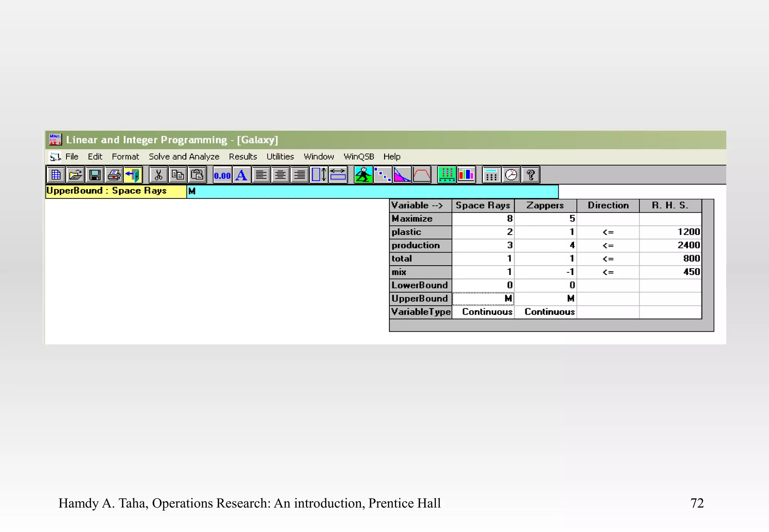This screenshot has height=532, width=769.
Task: Click the Cut scissors icon
Action: 158,175
